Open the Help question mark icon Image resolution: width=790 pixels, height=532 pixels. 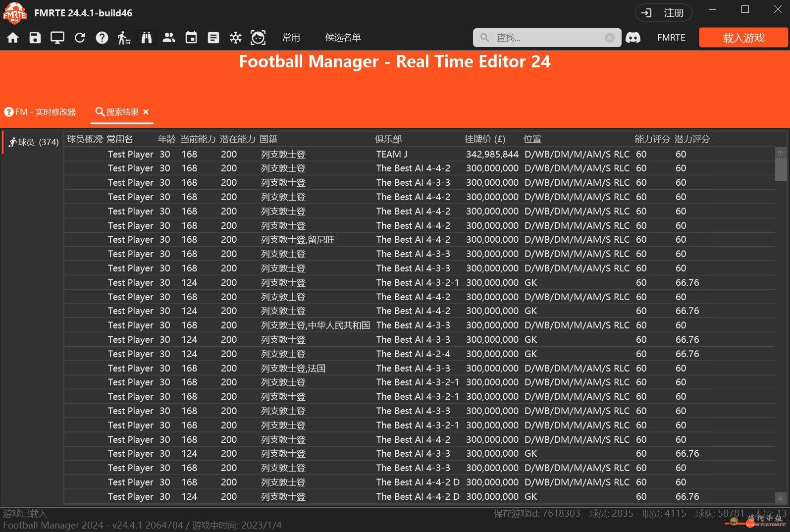pos(102,38)
